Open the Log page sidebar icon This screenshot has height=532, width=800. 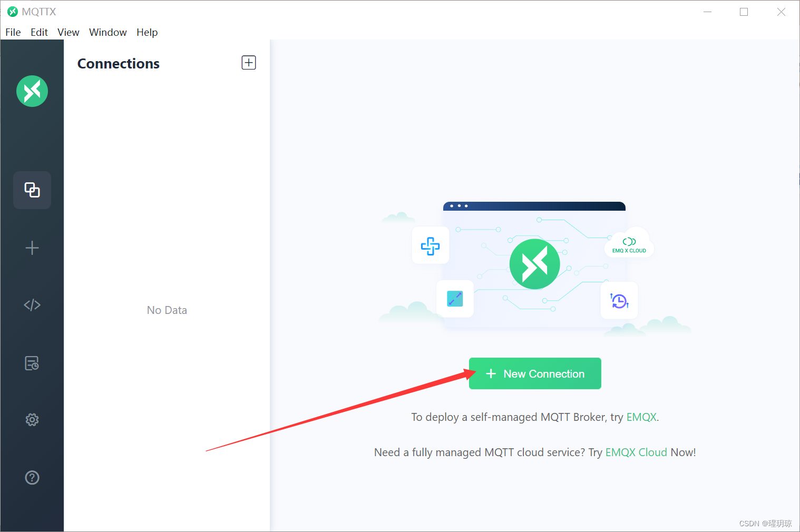tap(32, 363)
